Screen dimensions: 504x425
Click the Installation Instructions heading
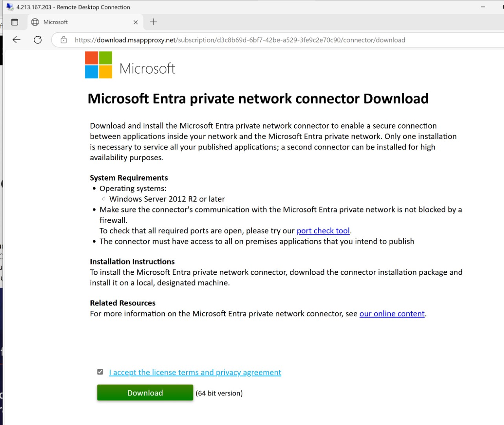(132, 262)
